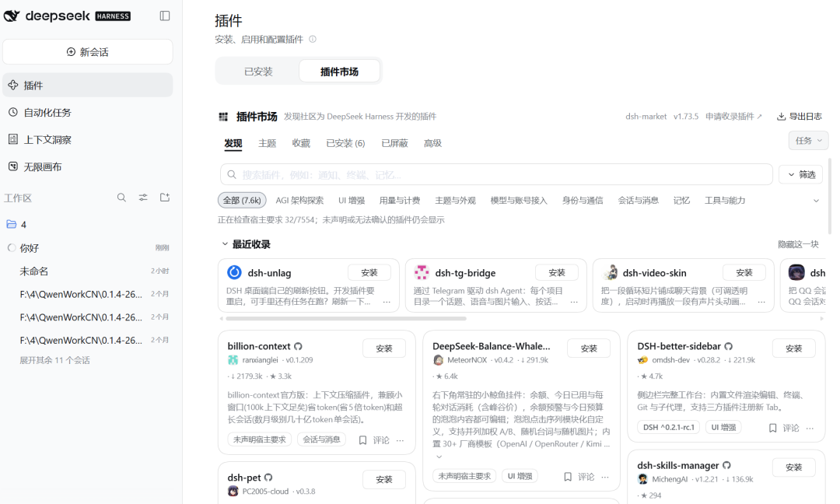Expand DeepSeek-Balance-Whale description chevron
Screen dimensions: 840x504
coord(439,457)
